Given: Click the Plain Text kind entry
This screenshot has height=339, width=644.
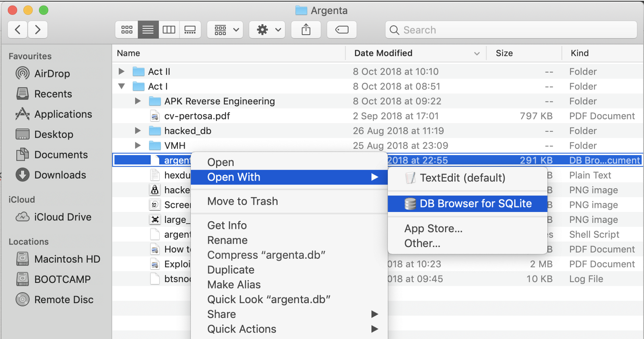Looking at the screenshot, I should 590,175.
